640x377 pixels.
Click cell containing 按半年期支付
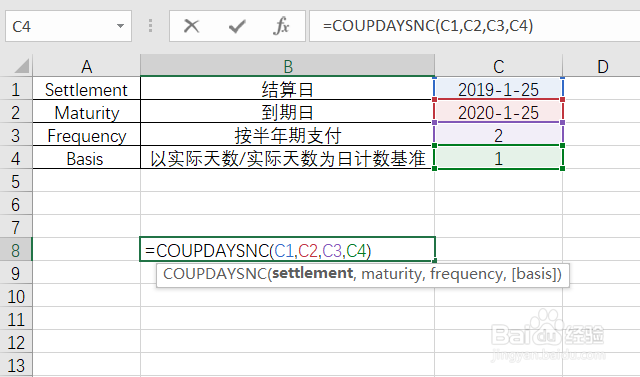click(287, 135)
